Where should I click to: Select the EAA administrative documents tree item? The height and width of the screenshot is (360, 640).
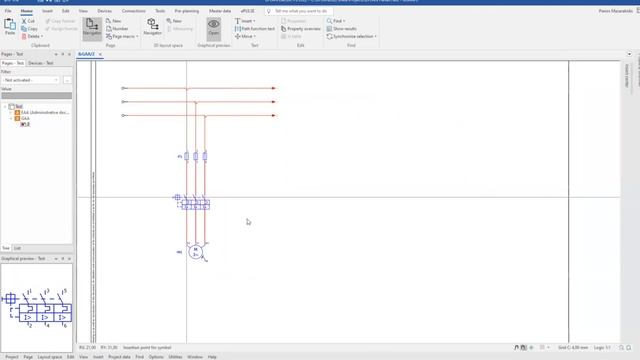tap(42, 112)
